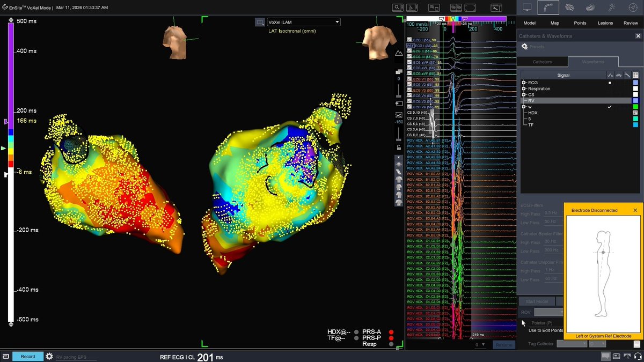644x362 pixels.
Task: Open the settings gear beside Record
Action: pos(49,356)
